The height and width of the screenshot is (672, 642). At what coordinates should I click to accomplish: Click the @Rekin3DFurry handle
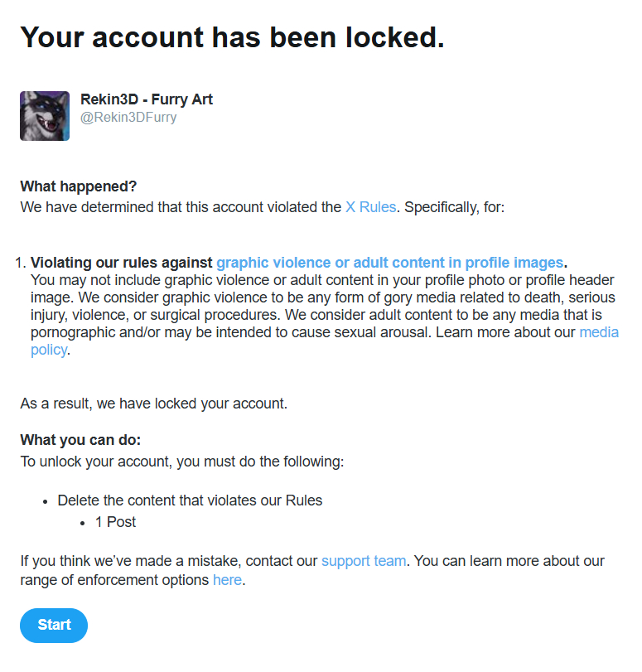tap(128, 118)
